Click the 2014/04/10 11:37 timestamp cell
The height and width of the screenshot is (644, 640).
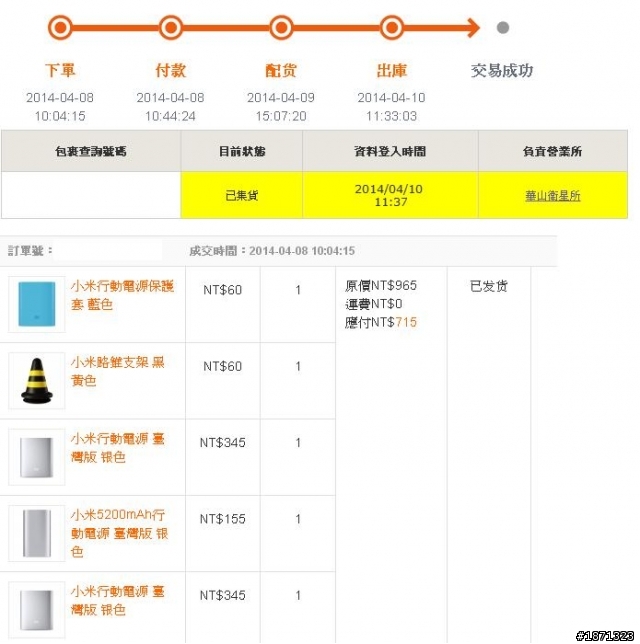pyautogui.click(x=390, y=195)
